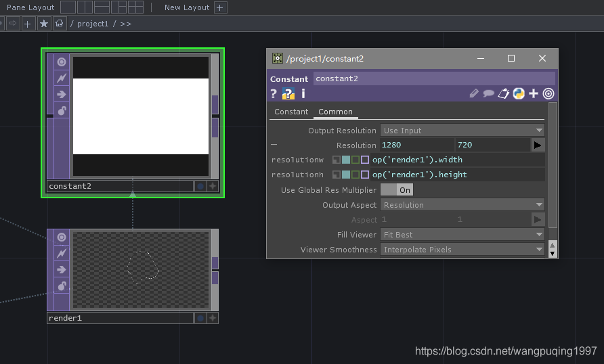Toggle the lock flag on render1 node
The height and width of the screenshot is (364, 604).
click(62, 286)
